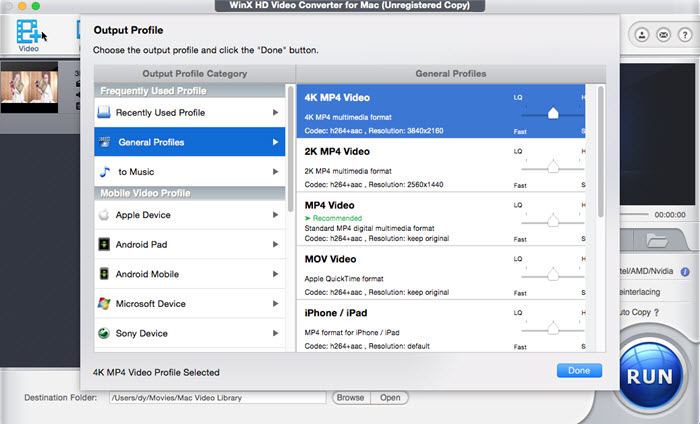
Task: Adjust MP4 Video quality slider
Action: click(x=553, y=220)
